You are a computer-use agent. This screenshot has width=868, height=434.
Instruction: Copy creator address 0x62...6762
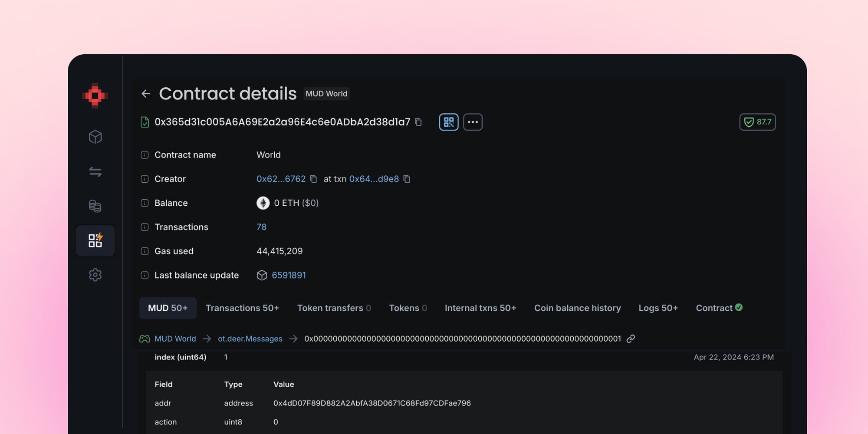pos(313,179)
